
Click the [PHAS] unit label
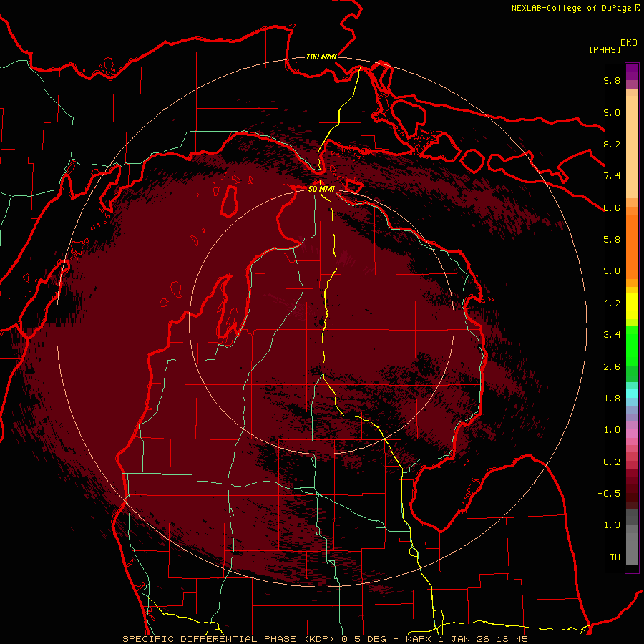pyautogui.click(x=605, y=49)
